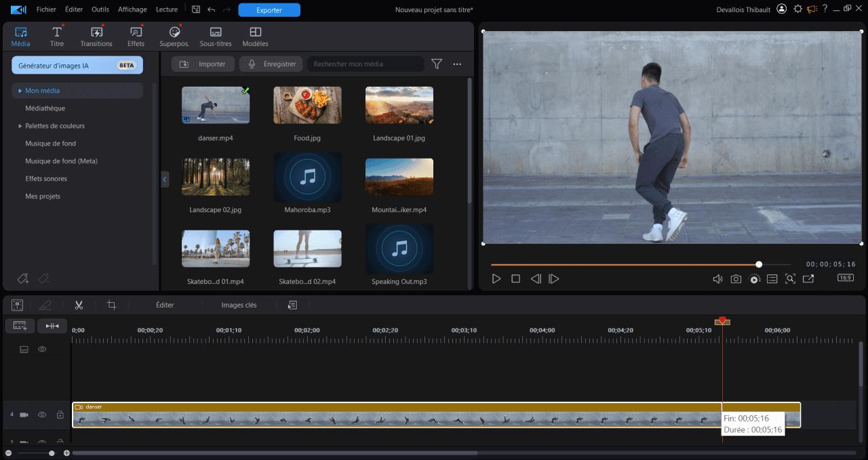Select the crop tool in timeline toolbar

click(x=112, y=305)
